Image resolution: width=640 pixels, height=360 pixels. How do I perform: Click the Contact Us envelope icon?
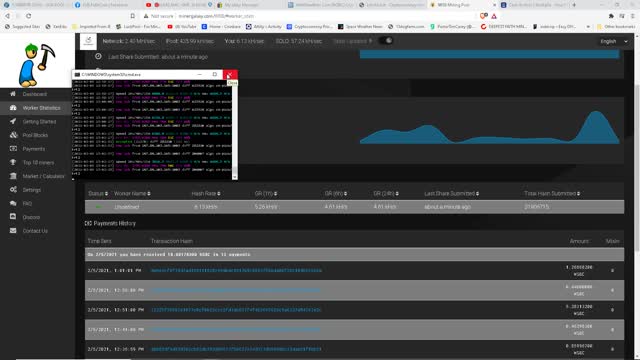(x=13, y=231)
